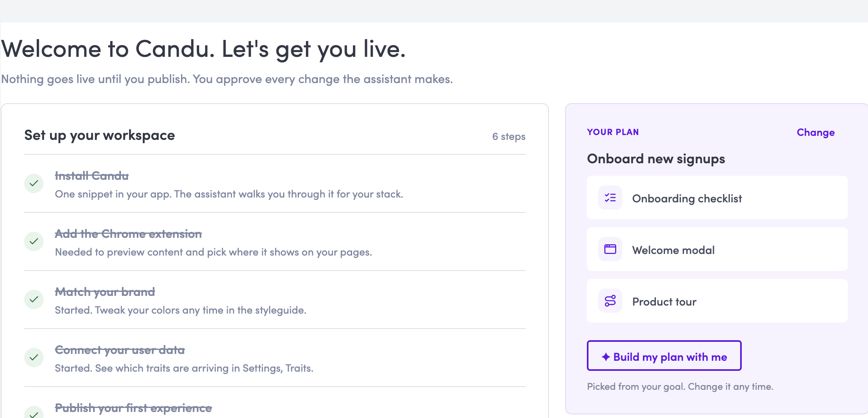The height and width of the screenshot is (418, 868).
Task: Open the Product tour card
Action: 717,301
